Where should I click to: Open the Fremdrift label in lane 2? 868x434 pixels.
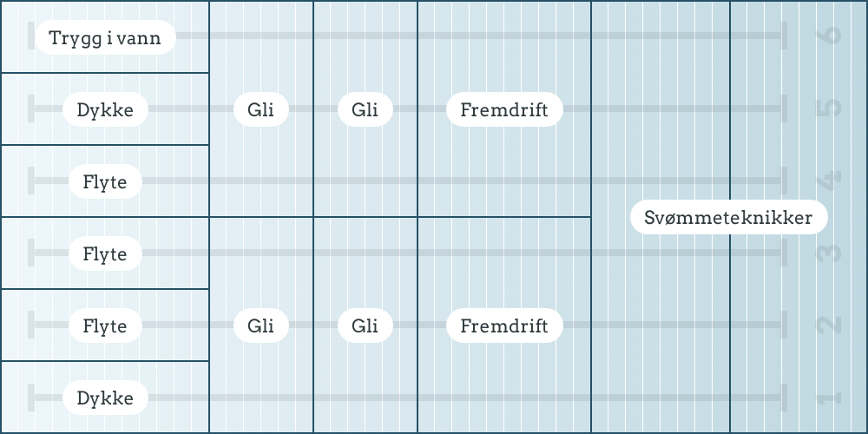[504, 325]
